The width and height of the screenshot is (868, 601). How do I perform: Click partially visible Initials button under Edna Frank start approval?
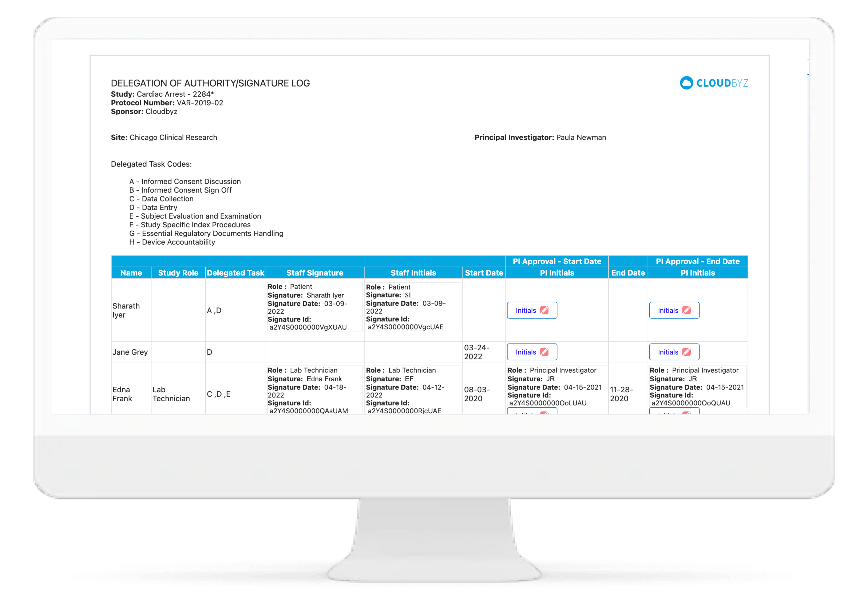tap(532, 412)
